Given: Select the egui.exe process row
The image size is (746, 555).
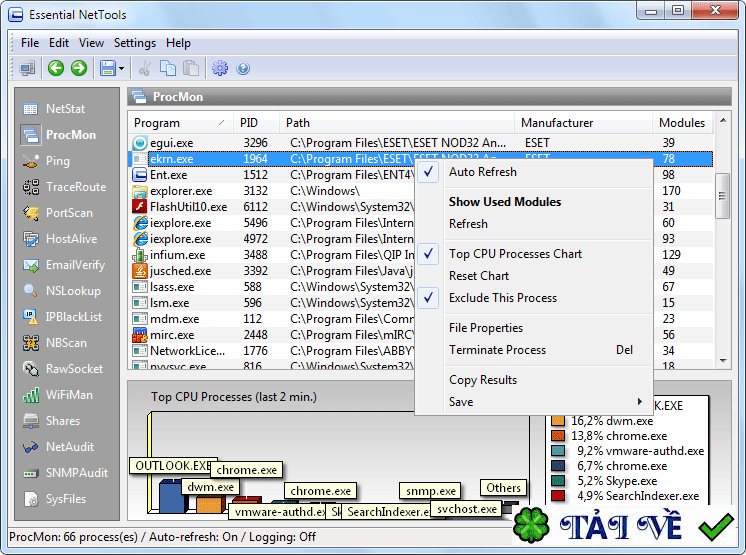Looking at the screenshot, I should click(x=421, y=143).
